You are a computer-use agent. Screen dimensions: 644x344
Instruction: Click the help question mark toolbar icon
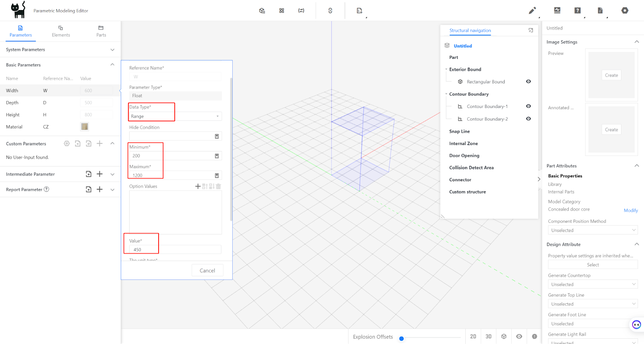tap(578, 10)
